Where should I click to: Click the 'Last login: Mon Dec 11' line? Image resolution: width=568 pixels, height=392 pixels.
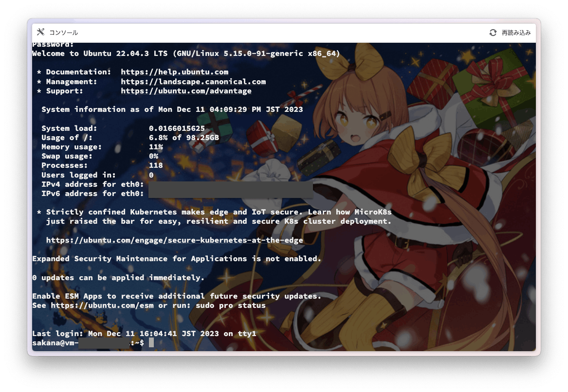(x=144, y=333)
